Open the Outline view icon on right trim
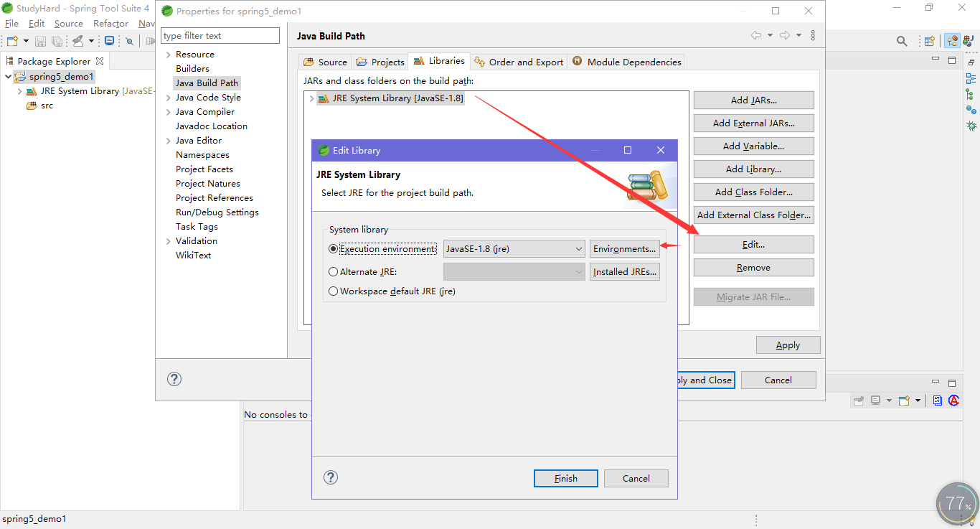Image resolution: width=980 pixels, height=529 pixels. (x=971, y=78)
